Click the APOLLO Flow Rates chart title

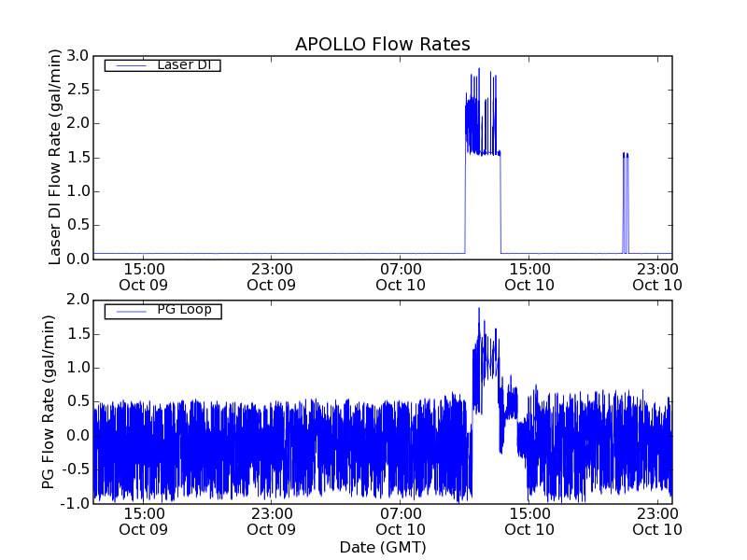382,44
